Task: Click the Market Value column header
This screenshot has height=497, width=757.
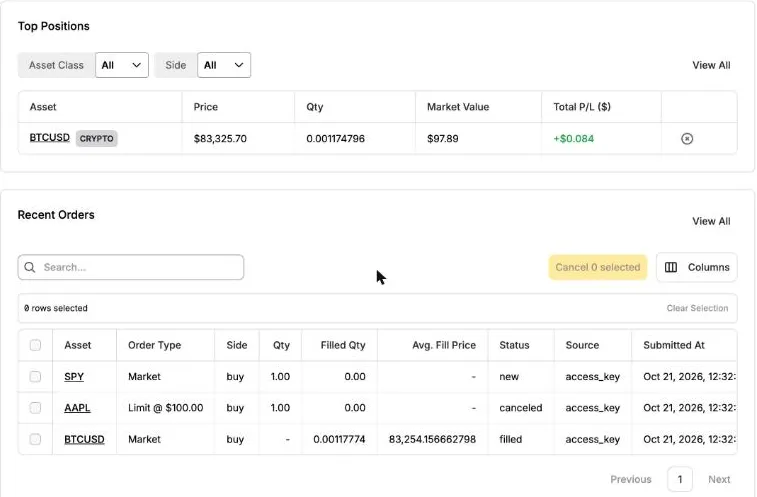Action: click(x=458, y=107)
